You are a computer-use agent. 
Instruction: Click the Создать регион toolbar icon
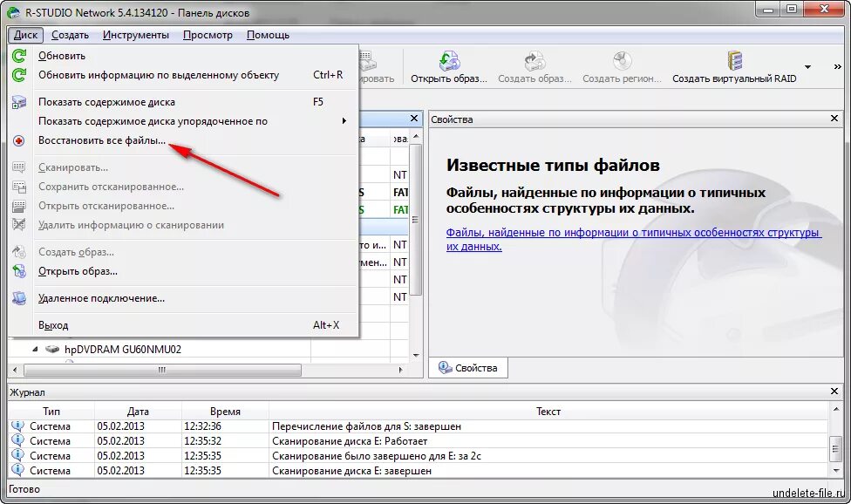tap(622, 61)
